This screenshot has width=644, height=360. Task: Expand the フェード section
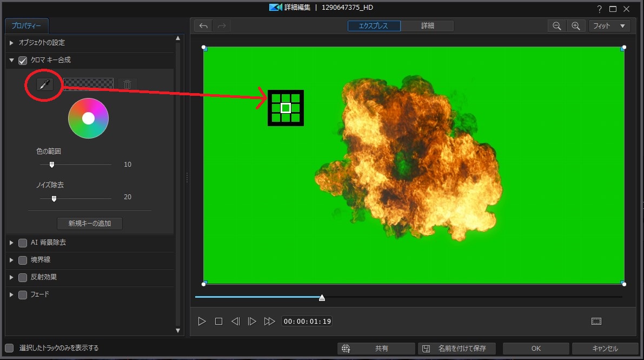[x=12, y=295]
